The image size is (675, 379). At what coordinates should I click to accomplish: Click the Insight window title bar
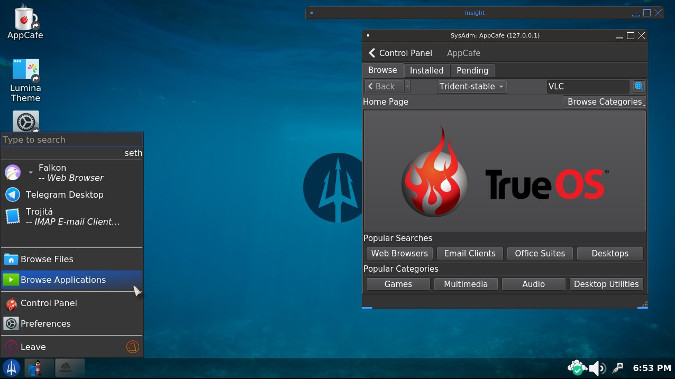point(474,13)
